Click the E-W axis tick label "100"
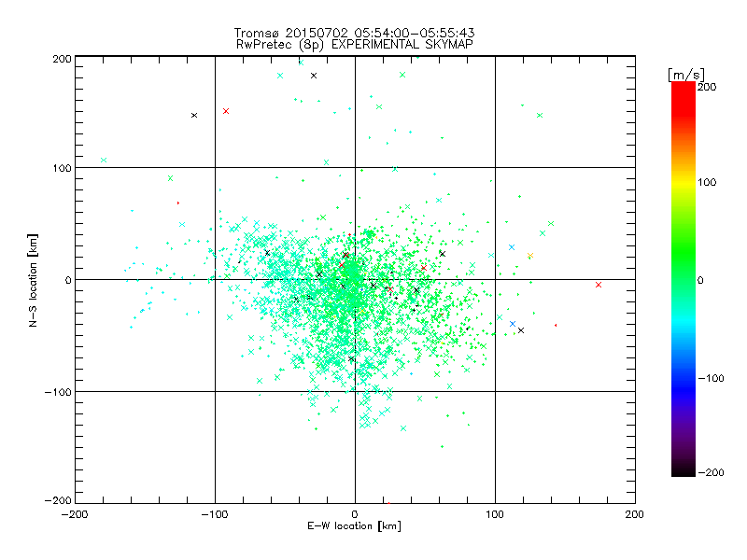 pos(495,514)
